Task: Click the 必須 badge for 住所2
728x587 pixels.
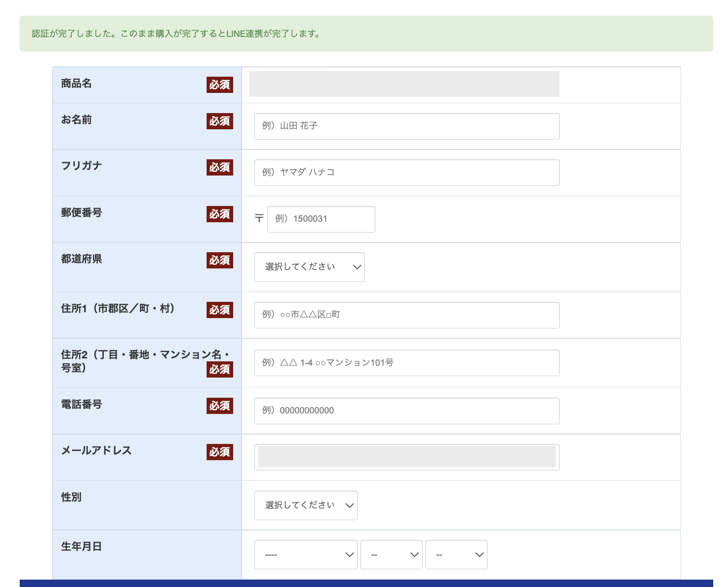Action: pyautogui.click(x=219, y=370)
